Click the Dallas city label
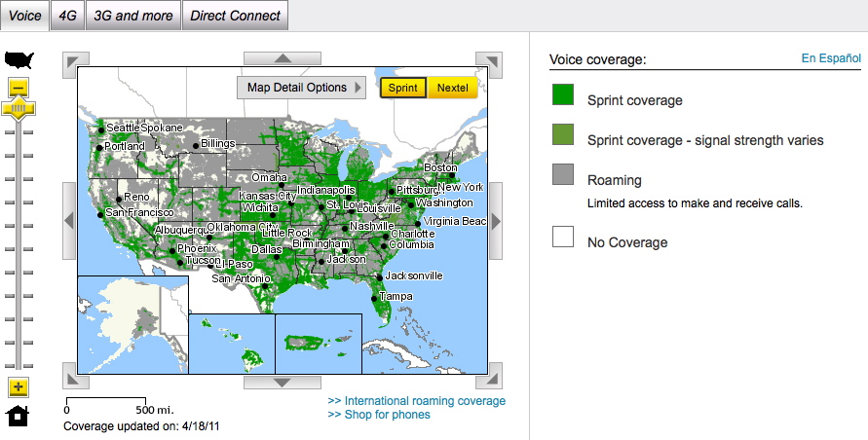The width and height of the screenshot is (868, 440). (x=267, y=249)
